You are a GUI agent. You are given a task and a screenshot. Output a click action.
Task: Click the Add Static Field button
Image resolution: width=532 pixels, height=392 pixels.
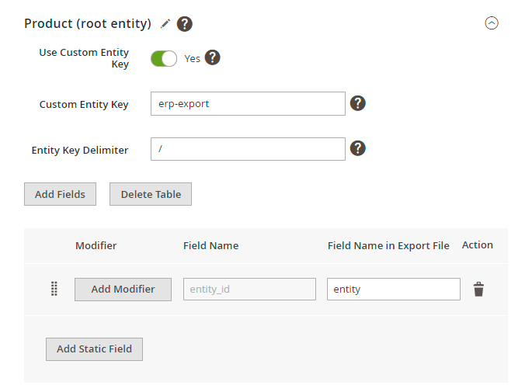tap(94, 349)
